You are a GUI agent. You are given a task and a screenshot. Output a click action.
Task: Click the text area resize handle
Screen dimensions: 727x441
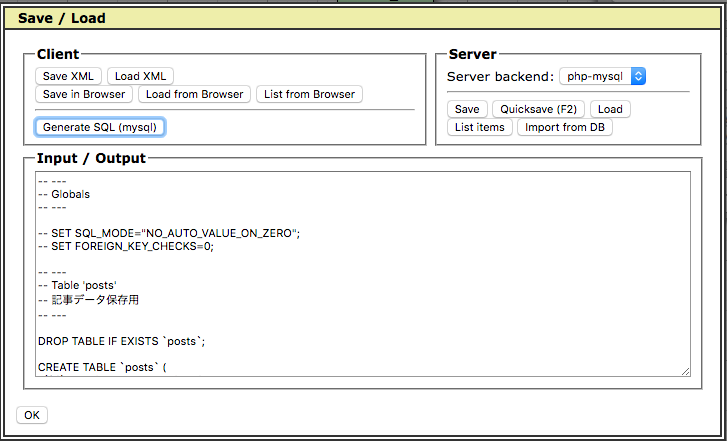685,371
